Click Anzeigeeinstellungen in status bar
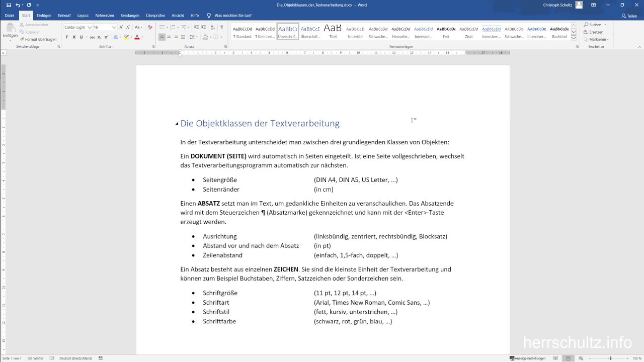This screenshot has width=644, height=362. tap(528, 358)
